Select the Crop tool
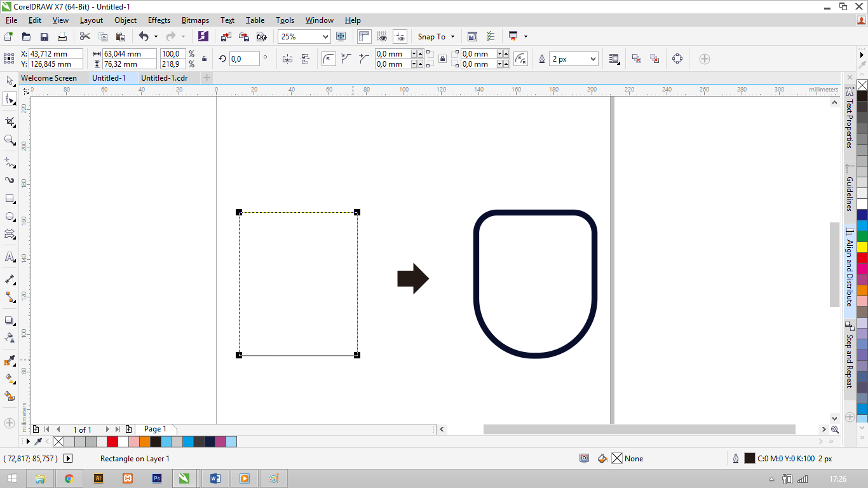This screenshot has height=488, width=868. (x=9, y=121)
